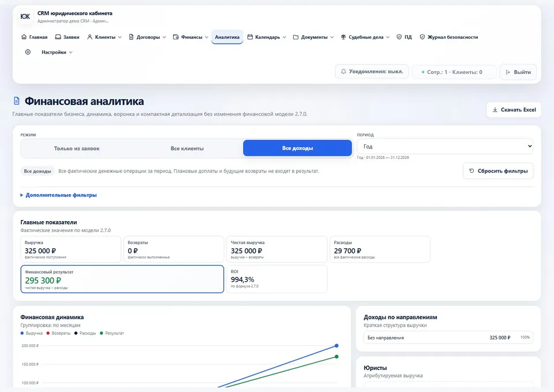This screenshot has width=554, height=392.
Task: Click the shield icon beside Журнал безопасности
Action: (x=422, y=37)
